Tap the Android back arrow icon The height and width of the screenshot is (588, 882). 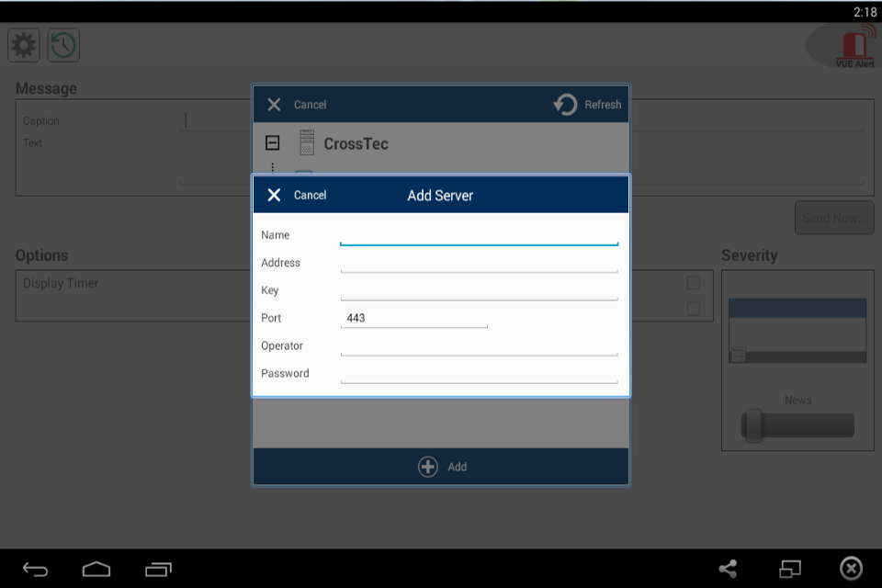pos(35,570)
